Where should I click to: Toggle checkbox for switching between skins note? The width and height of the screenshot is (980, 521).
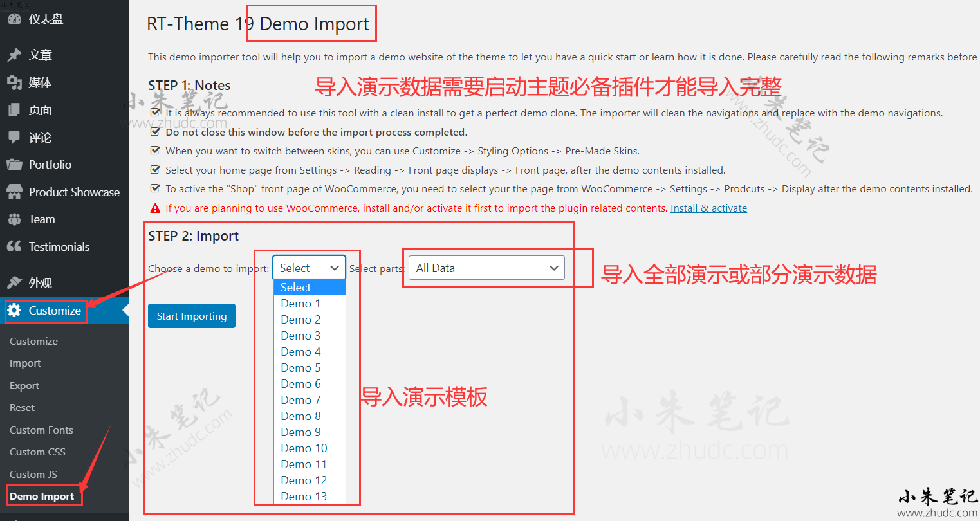[155, 151]
